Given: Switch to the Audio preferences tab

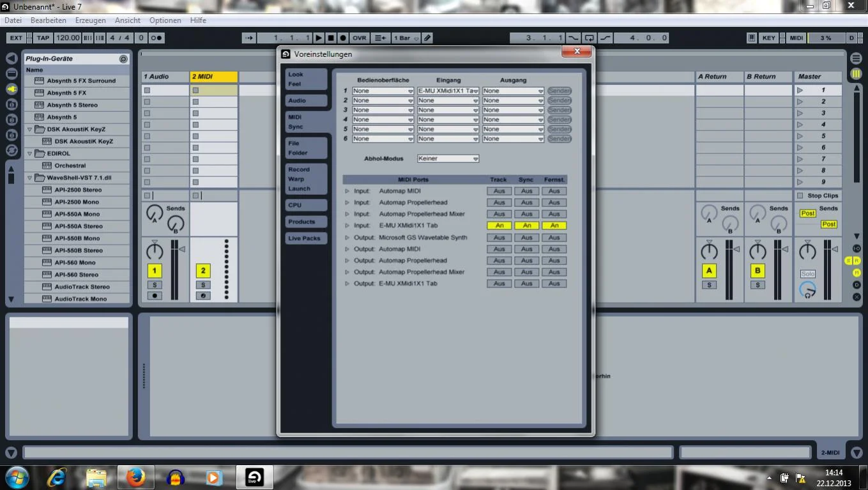Looking at the screenshot, I should [x=307, y=101].
